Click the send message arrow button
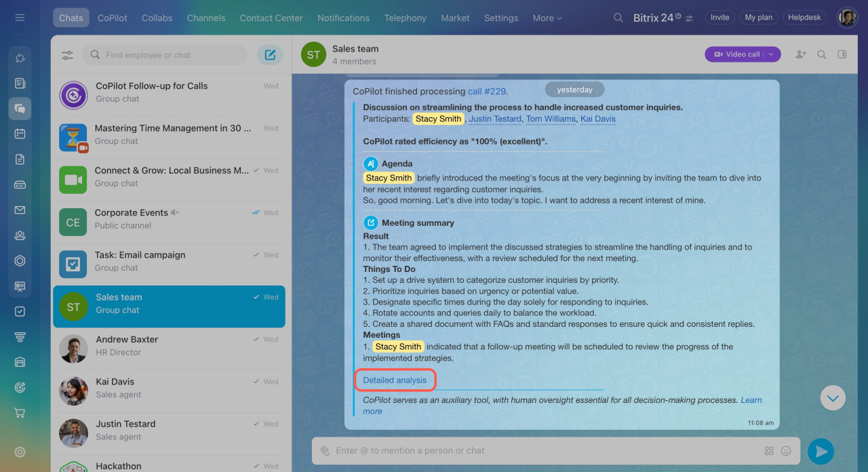The height and width of the screenshot is (472, 868). (x=821, y=451)
